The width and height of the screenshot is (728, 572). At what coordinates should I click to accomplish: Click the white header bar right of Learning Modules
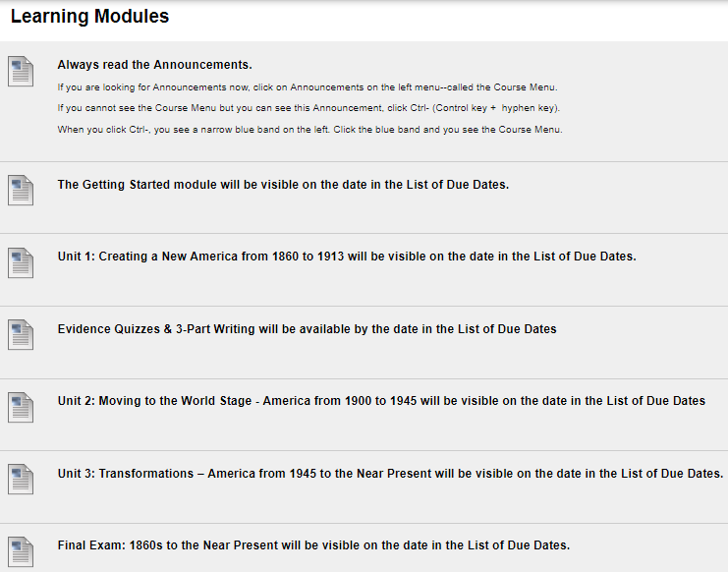click(x=449, y=21)
